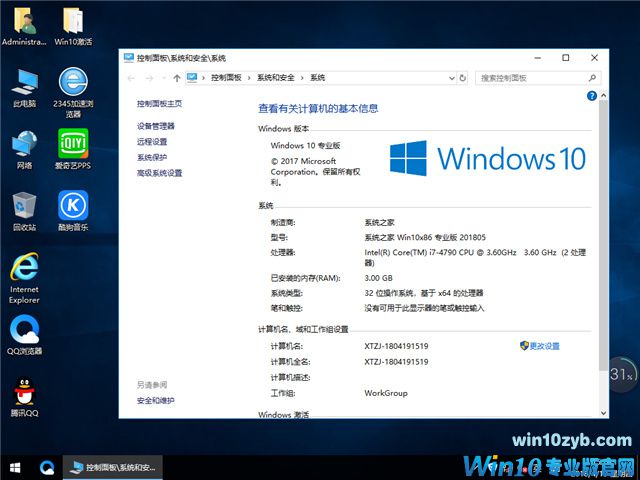Click the scrollbar up arrow
This screenshot has width=640, height=480.
tap(603, 96)
